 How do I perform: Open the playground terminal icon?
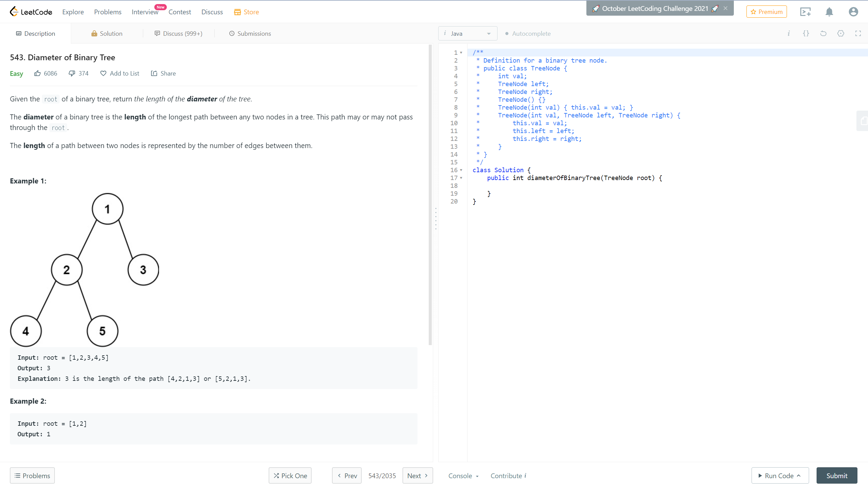(805, 12)
